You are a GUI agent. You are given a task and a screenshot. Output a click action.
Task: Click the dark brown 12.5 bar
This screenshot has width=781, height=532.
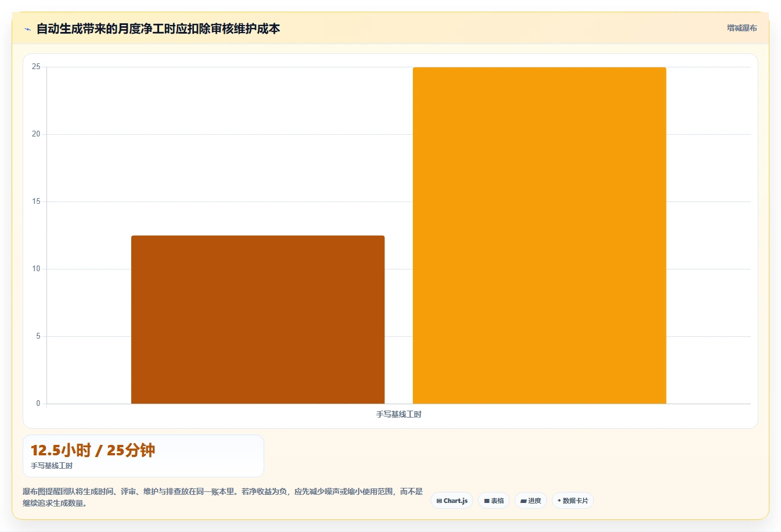[258, 319]
